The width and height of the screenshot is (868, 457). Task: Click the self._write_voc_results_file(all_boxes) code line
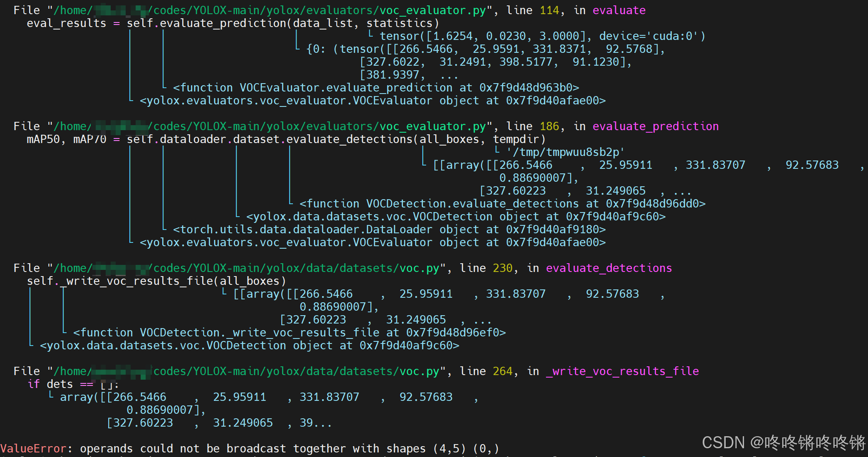156,281
